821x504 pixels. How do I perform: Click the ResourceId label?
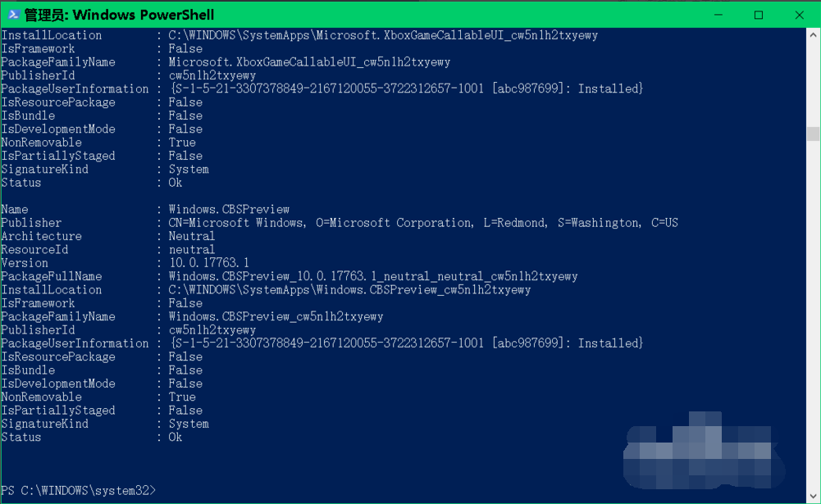click(34, 250)
